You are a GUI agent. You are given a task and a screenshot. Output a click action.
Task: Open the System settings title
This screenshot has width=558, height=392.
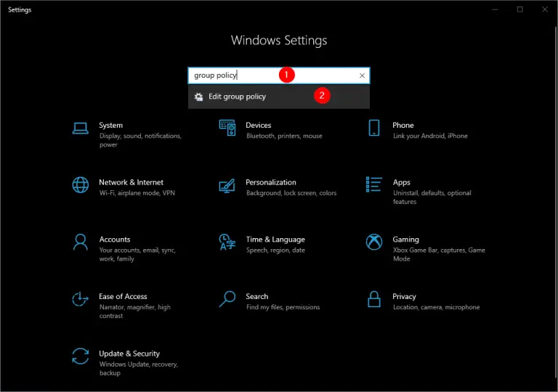pyautogui.click(x=110, y=125)
